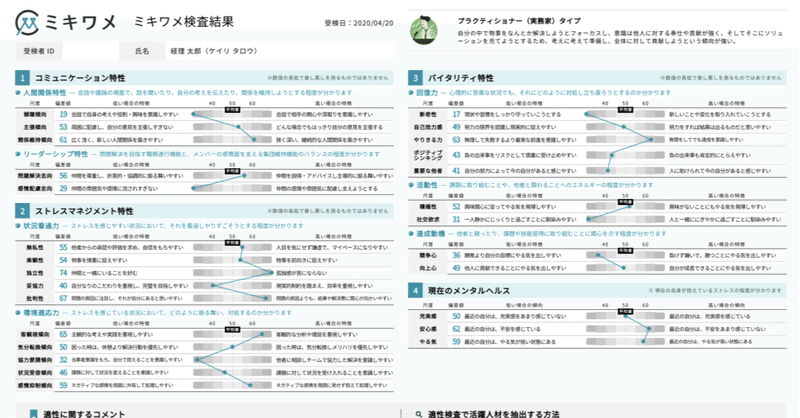
Task: Click the section number 3 badge
Action: coord(415,78)
